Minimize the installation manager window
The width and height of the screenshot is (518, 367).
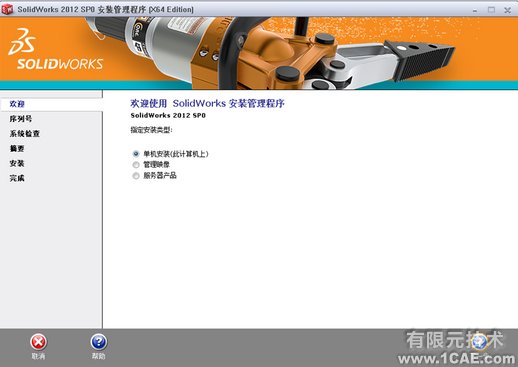[475, 10]
